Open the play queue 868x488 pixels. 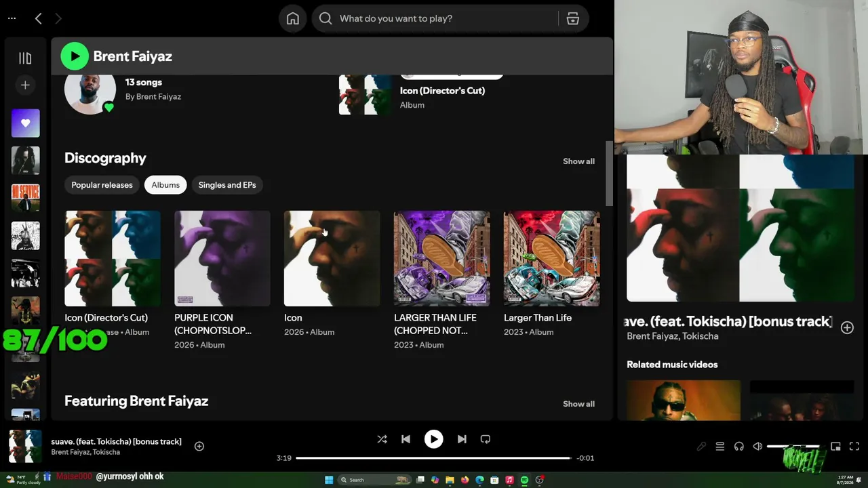(x=720, y=447)
